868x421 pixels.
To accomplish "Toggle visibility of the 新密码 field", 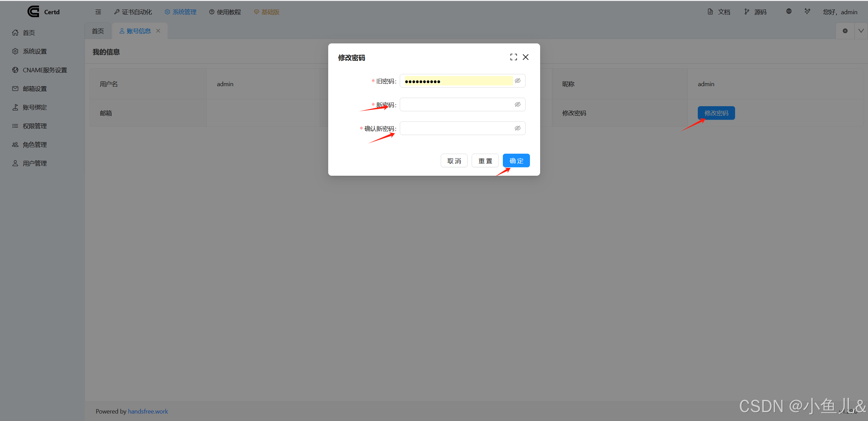I will 517,104.
